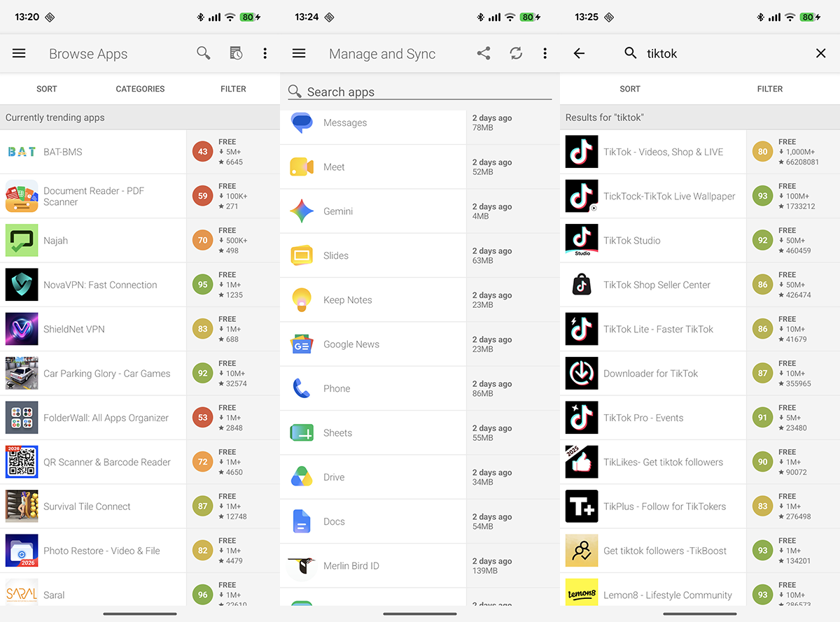Select Gemini app icon in list
The width and height of the screenshot is (840, 622).
click(302, 211)
